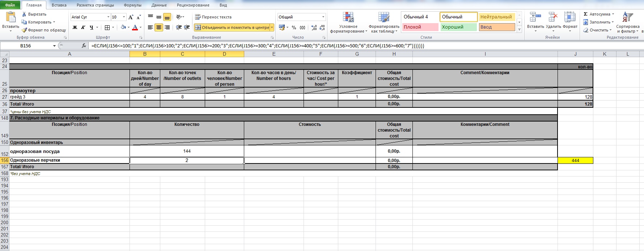The width and height of the screenshot is (644, 251).
Task: Switch to the Формулы tab
Action: (x=132, y=5)
